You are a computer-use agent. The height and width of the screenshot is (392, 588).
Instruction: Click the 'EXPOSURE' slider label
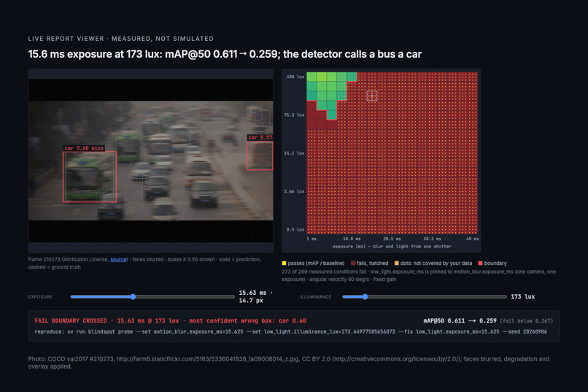pyautogui.click(x=40, y=297)
